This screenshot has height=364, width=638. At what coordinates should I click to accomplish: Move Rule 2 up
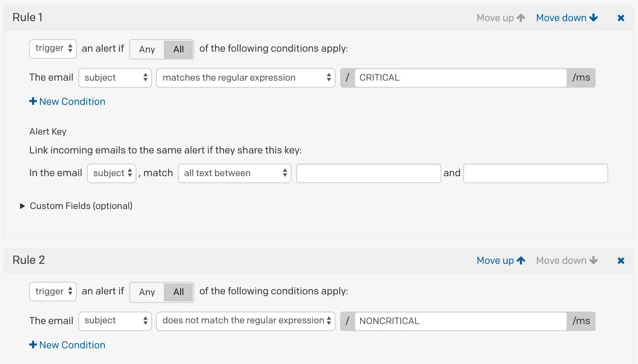pos(501,261)
